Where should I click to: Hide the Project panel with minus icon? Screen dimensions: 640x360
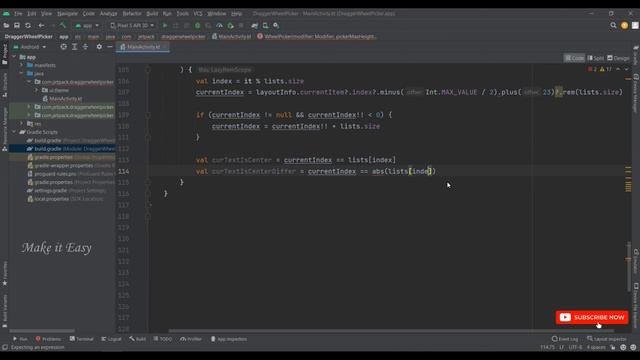coord(110,47)
